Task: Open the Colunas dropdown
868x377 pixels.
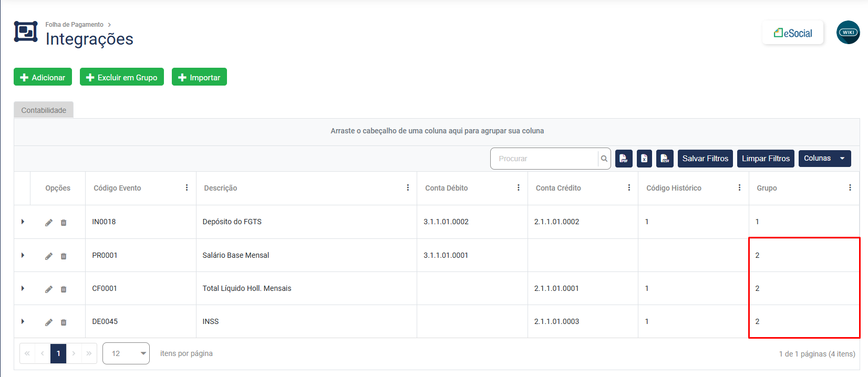Action: point(824,159)
